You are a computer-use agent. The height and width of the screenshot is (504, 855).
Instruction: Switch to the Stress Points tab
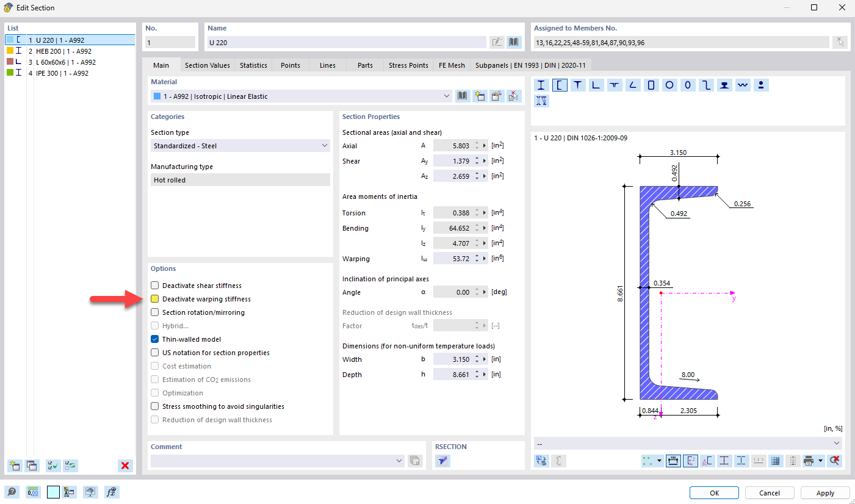[408, 65]
